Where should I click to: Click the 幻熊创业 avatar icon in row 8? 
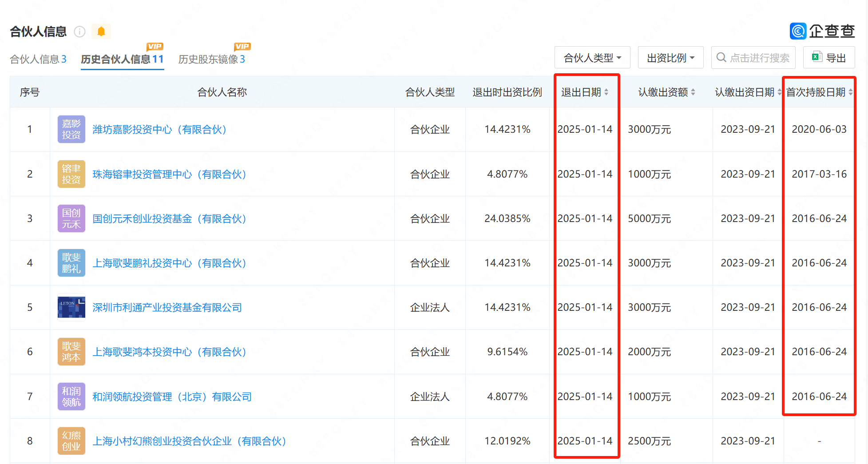coord(71,441)
